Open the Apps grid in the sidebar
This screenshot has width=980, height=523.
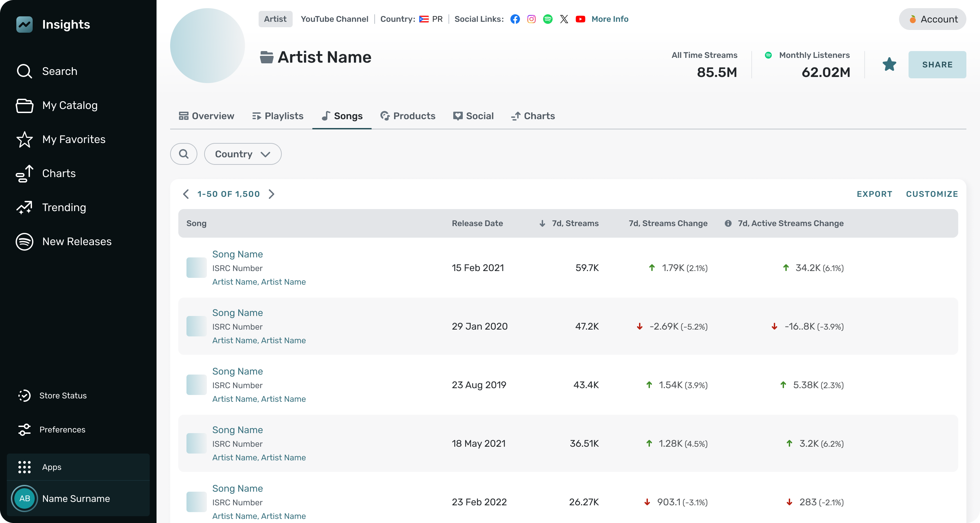point(25,467)
